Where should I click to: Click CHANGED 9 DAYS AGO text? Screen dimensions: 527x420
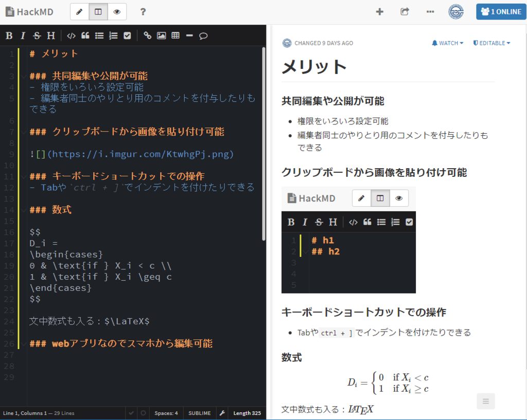coord(324,43)
